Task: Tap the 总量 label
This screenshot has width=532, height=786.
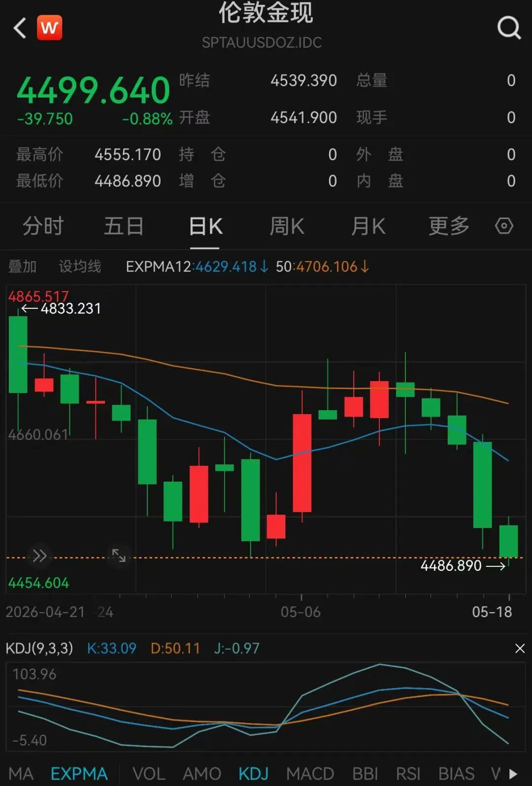Action: point(372,80)
